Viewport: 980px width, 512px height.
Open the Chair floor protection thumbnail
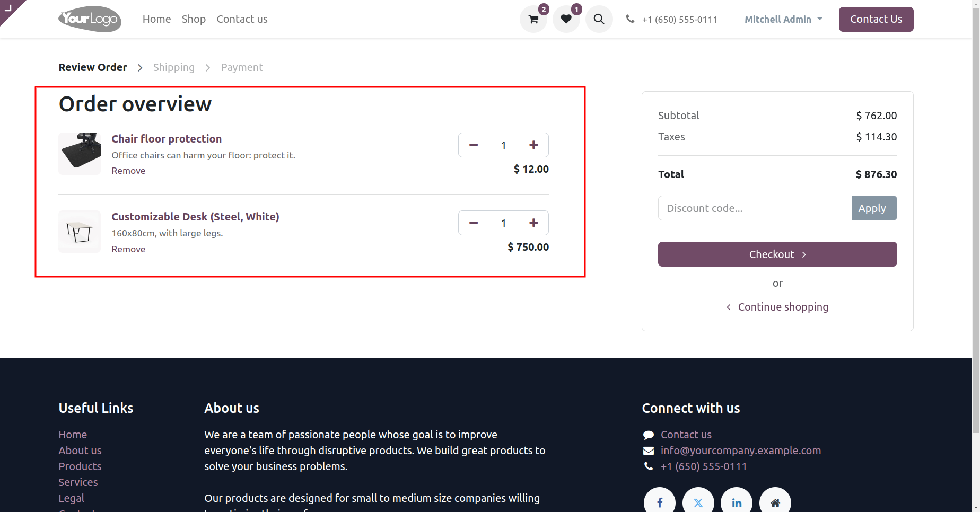80,154
